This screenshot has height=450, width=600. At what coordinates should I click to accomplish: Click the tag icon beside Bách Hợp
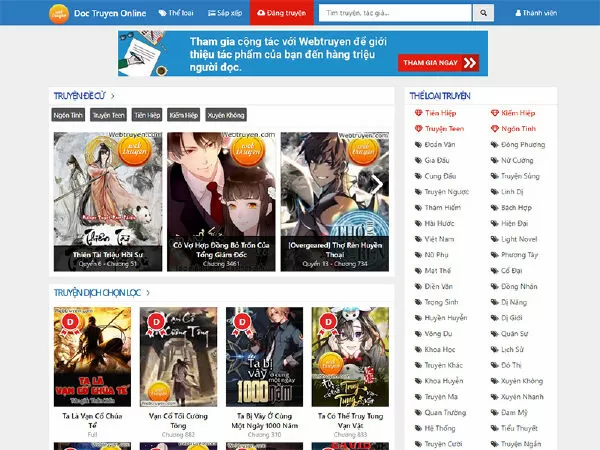(x=494, y=208)
